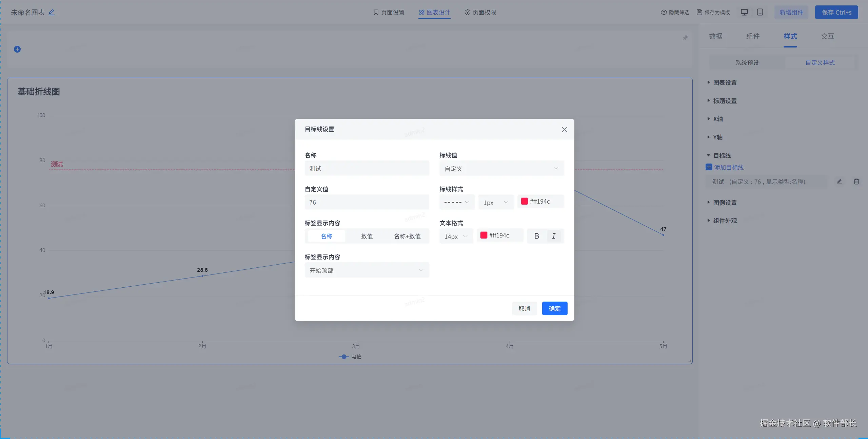The width and height of the screenshot is (868, 439).
Task: Switch to mobile preview tablet icon
Action: click(760, 12)
